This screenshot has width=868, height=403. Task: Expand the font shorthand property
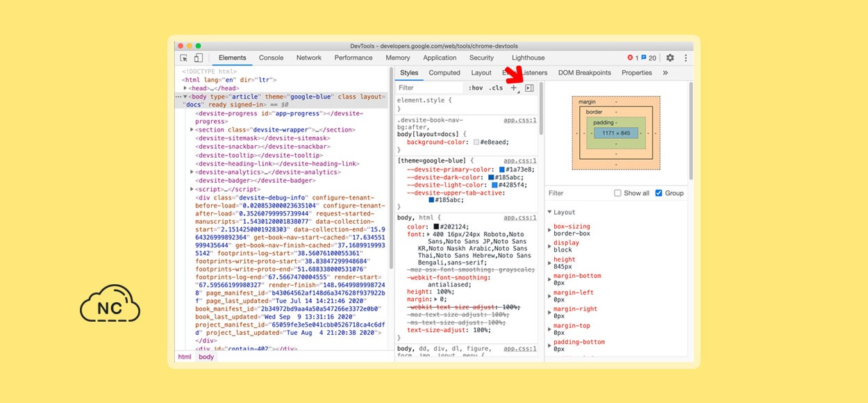(428, 235)
